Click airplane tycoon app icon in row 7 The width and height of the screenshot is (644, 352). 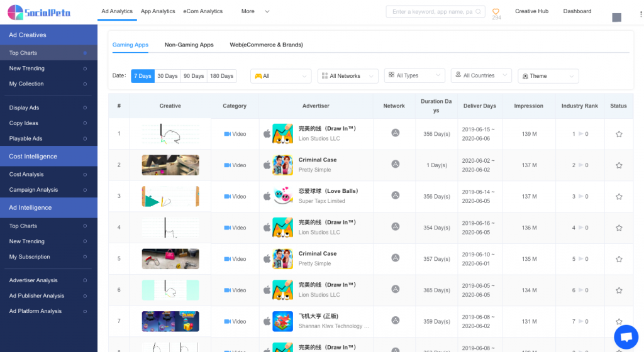[282, 321]
